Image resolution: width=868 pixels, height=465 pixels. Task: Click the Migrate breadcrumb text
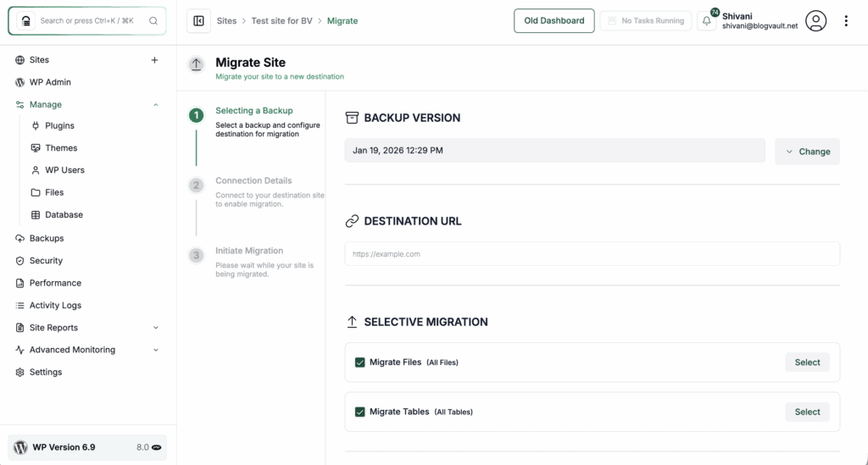point(342,21)
